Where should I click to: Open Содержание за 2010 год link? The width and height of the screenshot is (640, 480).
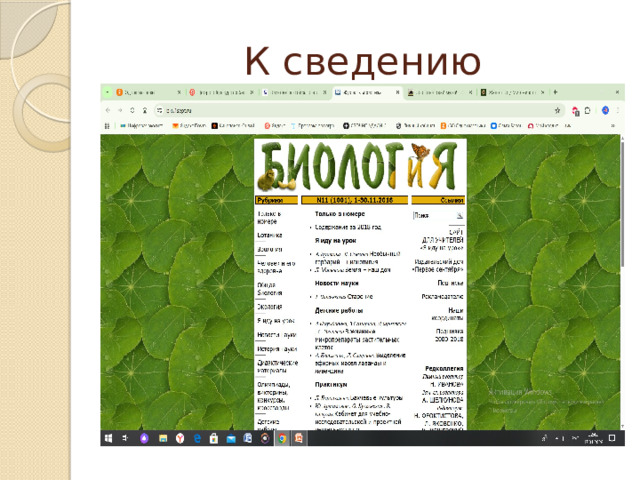(x=348, y=227)
